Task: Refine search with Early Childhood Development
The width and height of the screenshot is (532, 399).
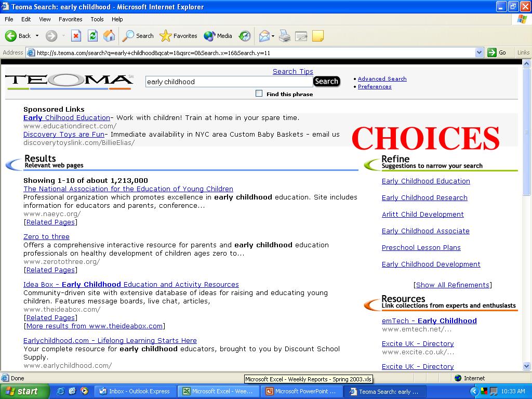Action: [431, 264]
